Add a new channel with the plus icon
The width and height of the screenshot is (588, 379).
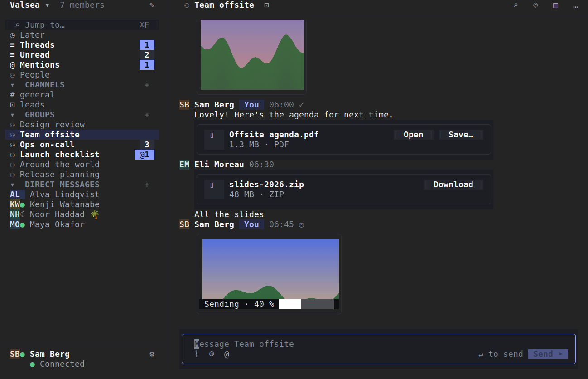pyautogui.click(x=147, y=85)
